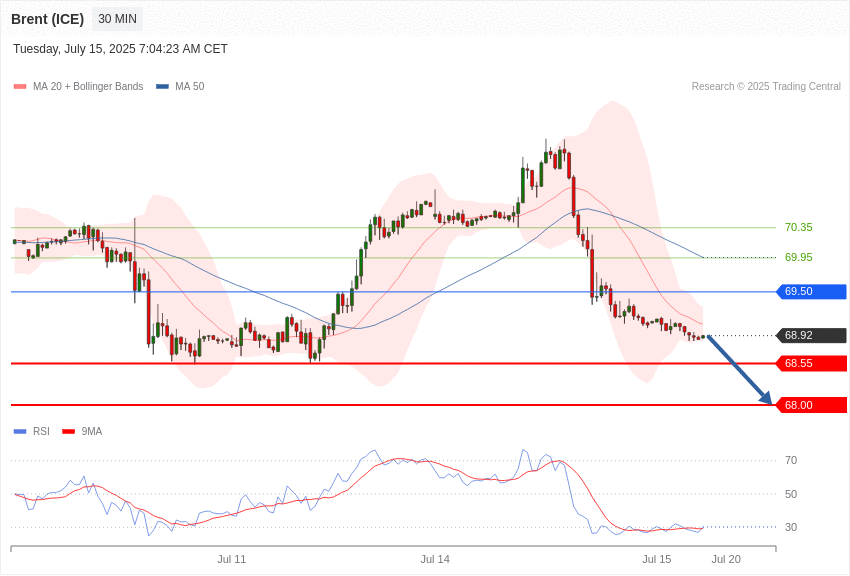This screenshot has width=850, height=576.
Task: Select the 30 MIN timeframe badge
Action: [x=118, y=19]
